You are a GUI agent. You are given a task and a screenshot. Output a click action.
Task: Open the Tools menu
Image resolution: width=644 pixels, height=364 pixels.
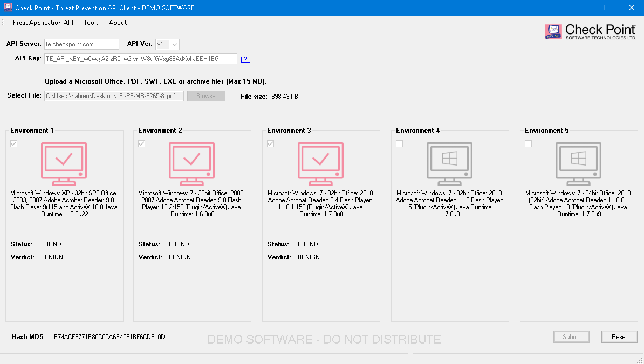(91, 23)
